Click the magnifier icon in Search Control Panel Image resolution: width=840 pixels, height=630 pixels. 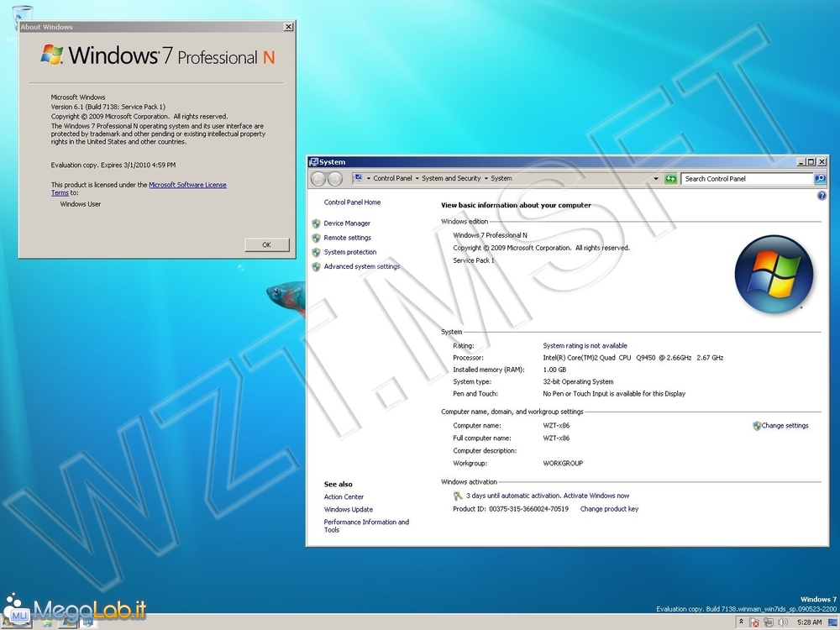[820, 179]
